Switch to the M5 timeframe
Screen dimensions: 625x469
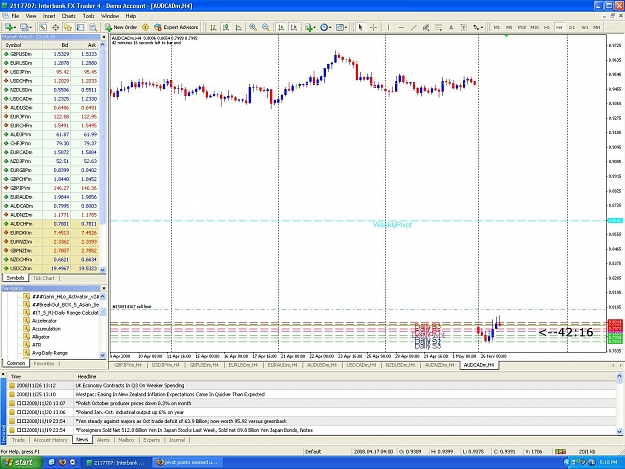(509, 27)
